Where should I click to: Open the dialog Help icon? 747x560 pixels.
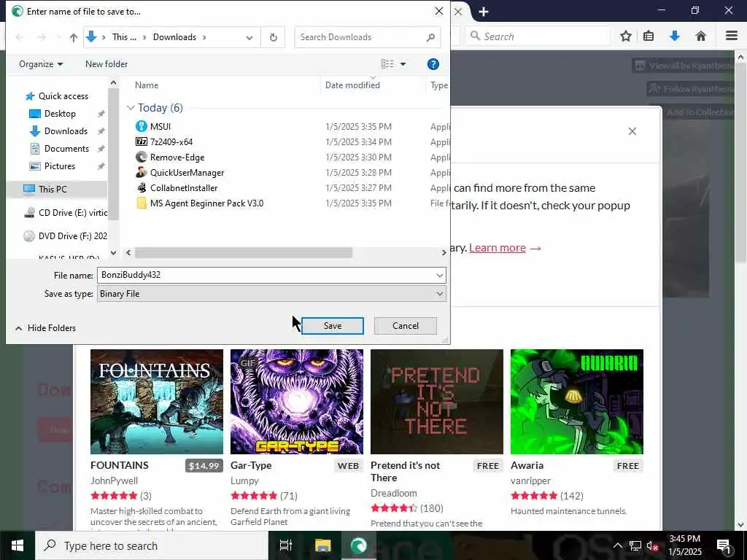tap(433, 64)
